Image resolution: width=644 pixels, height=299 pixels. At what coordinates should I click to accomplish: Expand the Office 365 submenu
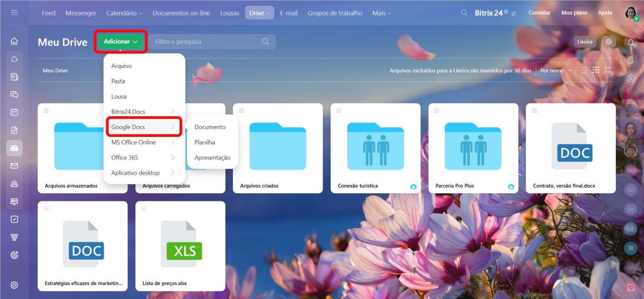point(144,158)
